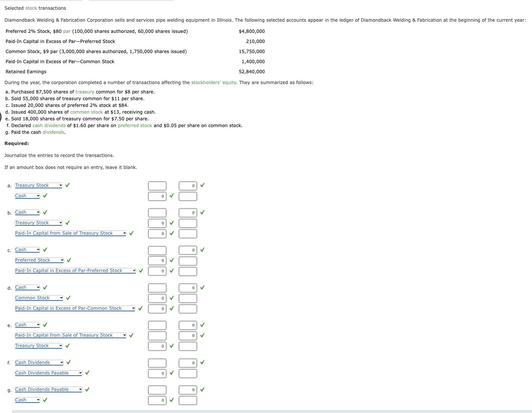Expand the Treasury Stock dropdown in entry b
532x413 pixels.
tap(38, 223)
